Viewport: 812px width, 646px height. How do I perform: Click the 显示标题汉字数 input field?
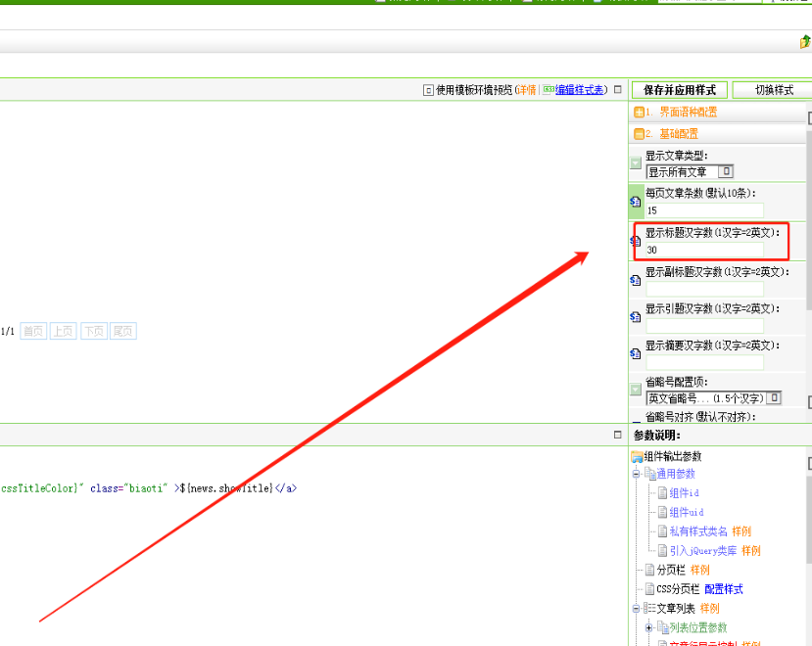point(703,250)
